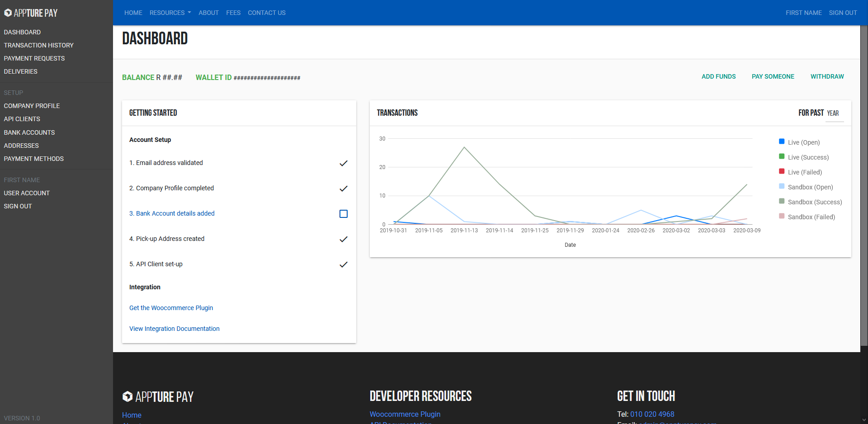Click the 2020-03-09 date axis label
Image resolution: width=868 pixels, height=424 pixels.
tap(747, 231)
